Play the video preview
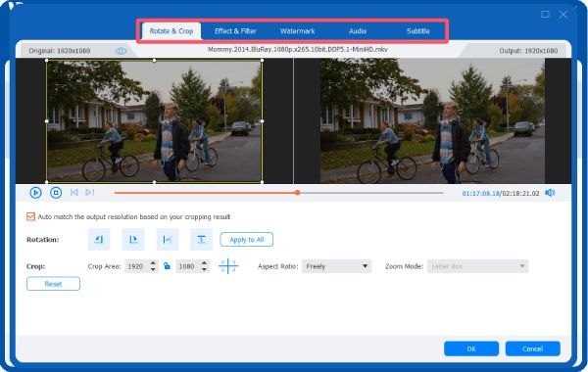 (35, 193)
